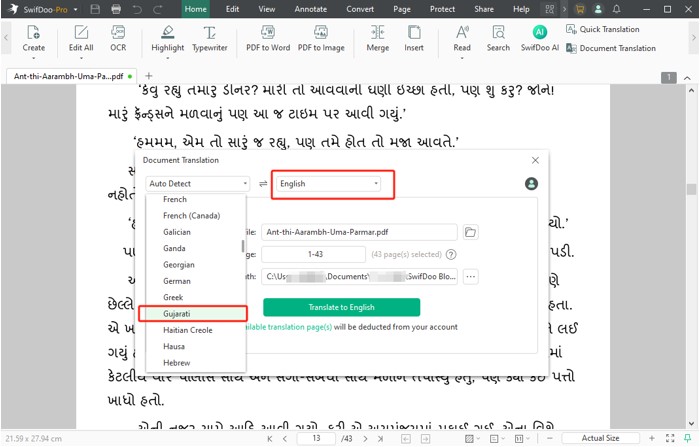700x447 pixels.
Task: Click the page range help icon
Action: (451, 255)
